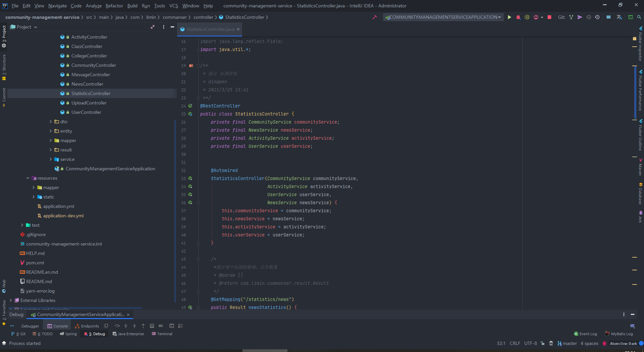Open Debug panel options three-dot menu

624,314
